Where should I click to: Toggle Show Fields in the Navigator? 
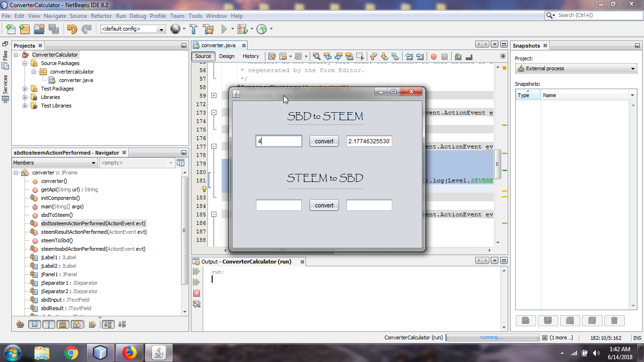pos(34,324)
